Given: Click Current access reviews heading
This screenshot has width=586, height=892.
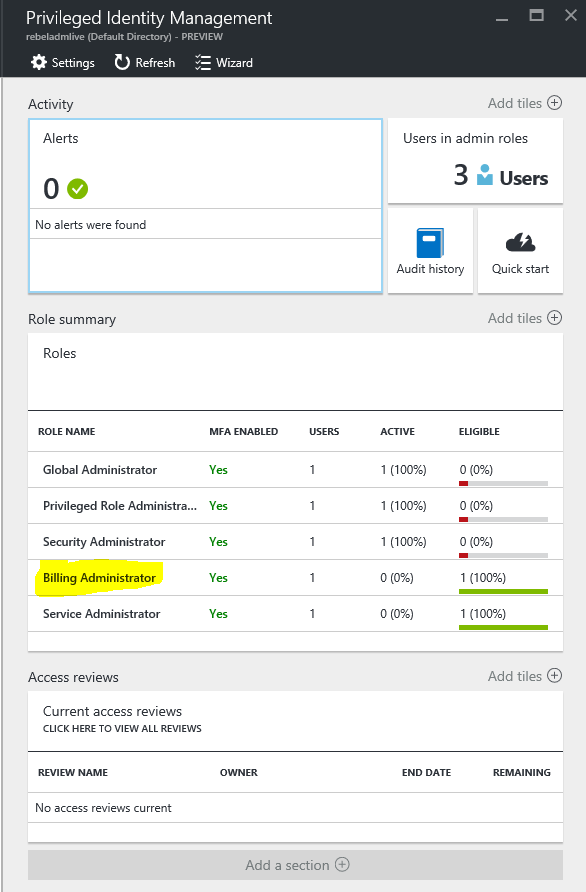Looking at the screenshot, I should point(113,711).
